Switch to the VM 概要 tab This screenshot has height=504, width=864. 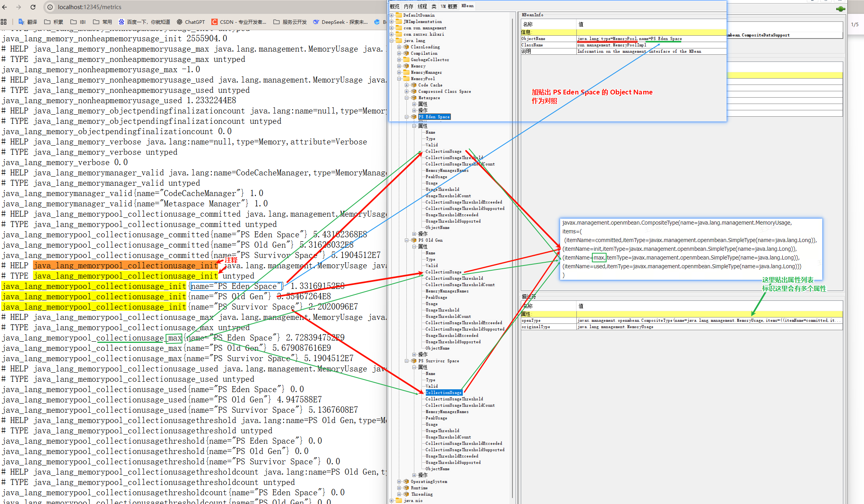tap(449, 6)
